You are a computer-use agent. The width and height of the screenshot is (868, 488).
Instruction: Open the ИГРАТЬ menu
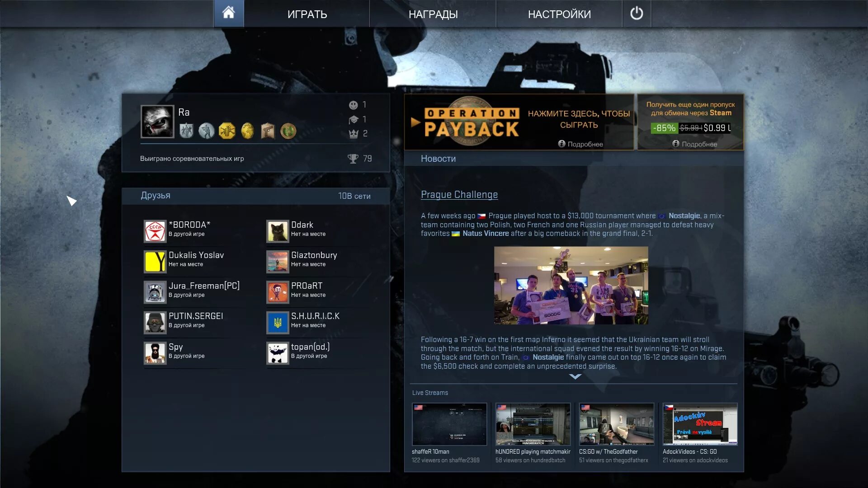307,14
